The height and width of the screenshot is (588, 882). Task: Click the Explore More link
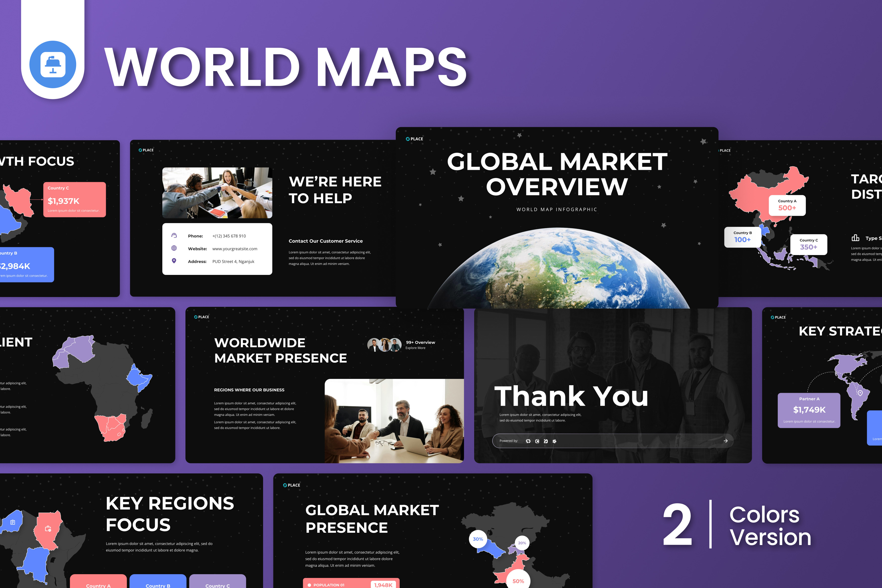pyautogui.click(x=415, y=348)
